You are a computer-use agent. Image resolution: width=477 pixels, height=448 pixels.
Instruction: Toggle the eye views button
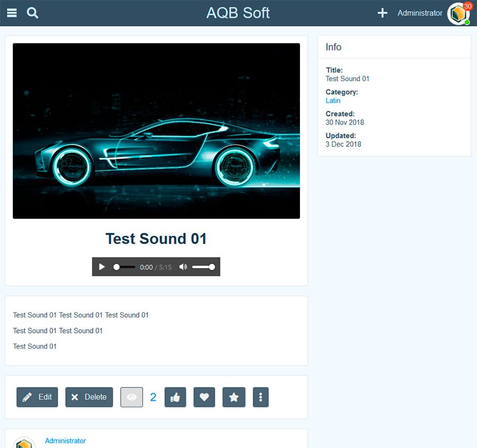pos(131,397)
